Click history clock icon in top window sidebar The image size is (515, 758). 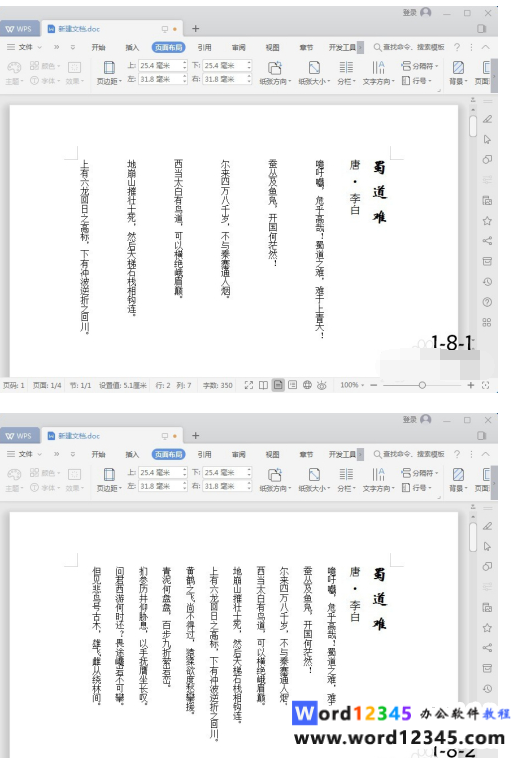coord(487,282)
